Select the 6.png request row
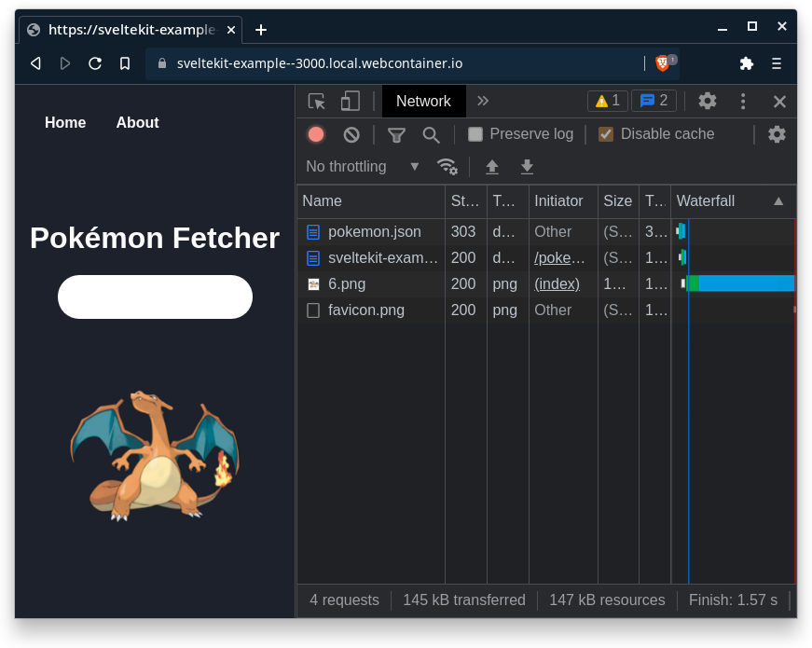Image resolution: width=812 pixels, height=648 pixels. pyautogui.click(x=546, y=283)
